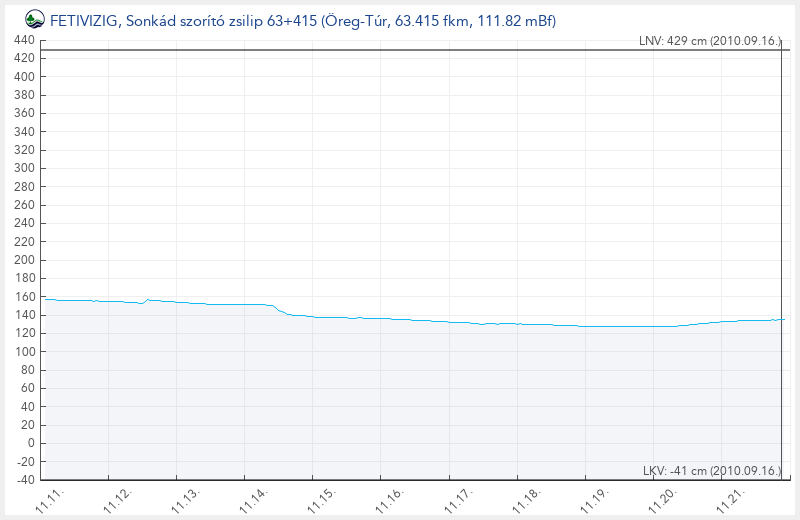Click the water level line's right end

[783, 319]
